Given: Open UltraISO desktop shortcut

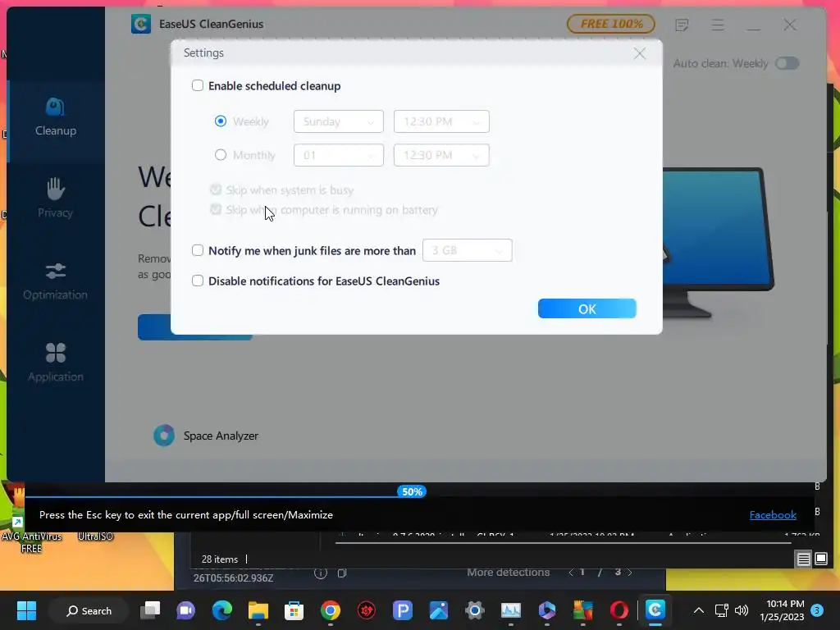Looking at the screenshot, I should tap(95, 536).
